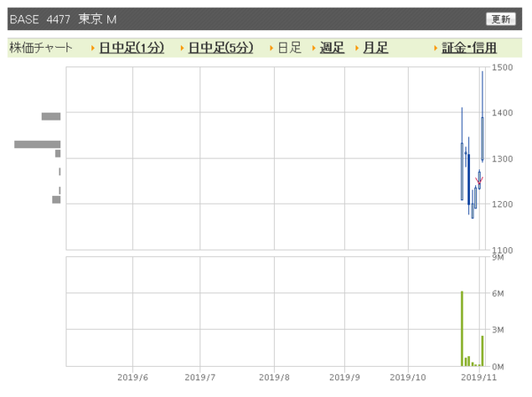This screenshot has height=397, width=532.
Task: Click orange arrow beside 月足
Action: tap(357, 48)
